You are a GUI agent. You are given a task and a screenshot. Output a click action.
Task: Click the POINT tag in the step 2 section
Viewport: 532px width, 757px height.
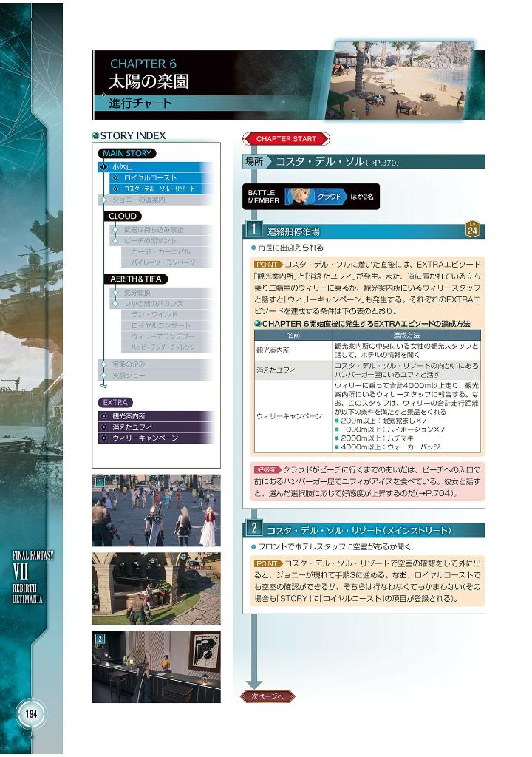tap(268, 563)
